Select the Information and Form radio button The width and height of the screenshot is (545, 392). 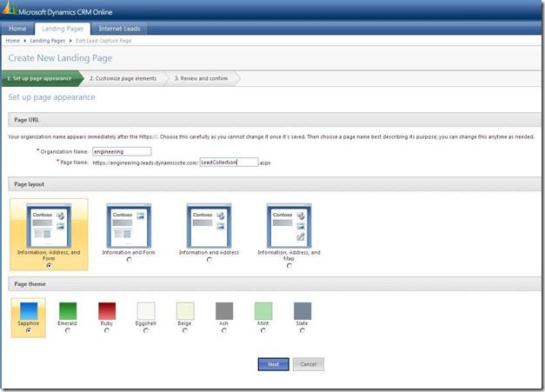129,259
